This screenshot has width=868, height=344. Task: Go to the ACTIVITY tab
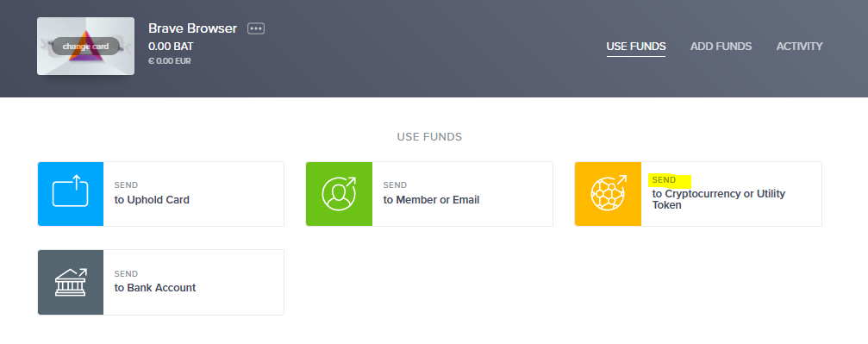[x=799, y=47]
